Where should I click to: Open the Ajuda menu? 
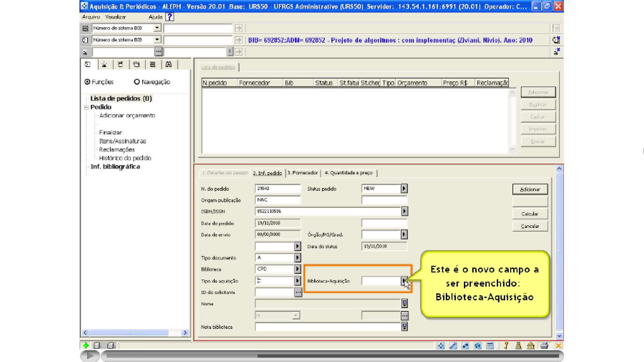coord(155,17)
